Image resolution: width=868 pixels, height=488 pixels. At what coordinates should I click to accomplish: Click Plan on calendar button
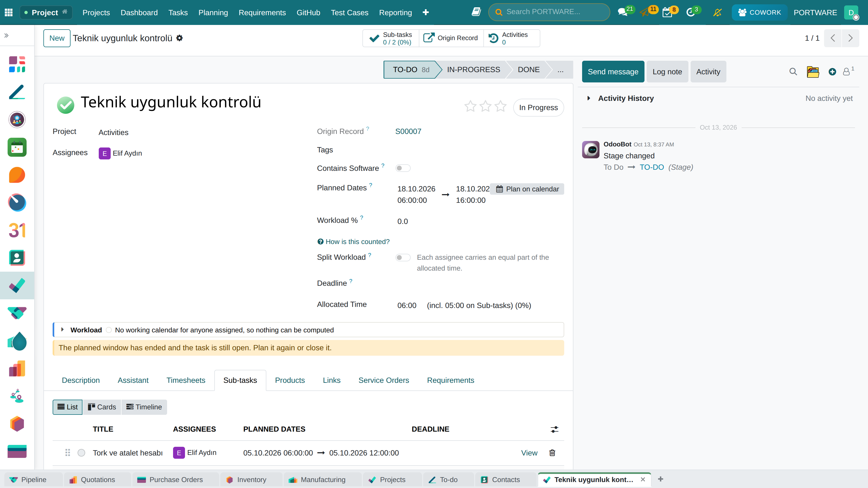tap(527, 189)
